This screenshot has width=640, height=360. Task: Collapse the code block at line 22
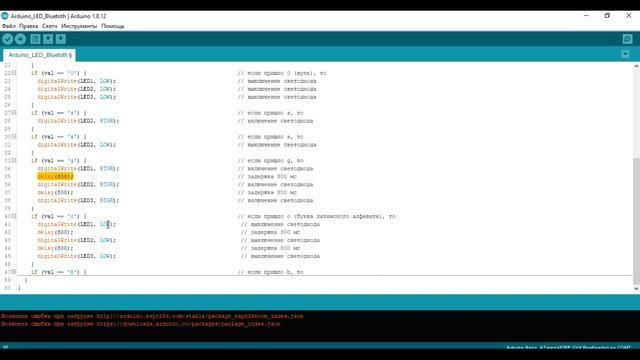pyautogui.click(x=14, y=73)
